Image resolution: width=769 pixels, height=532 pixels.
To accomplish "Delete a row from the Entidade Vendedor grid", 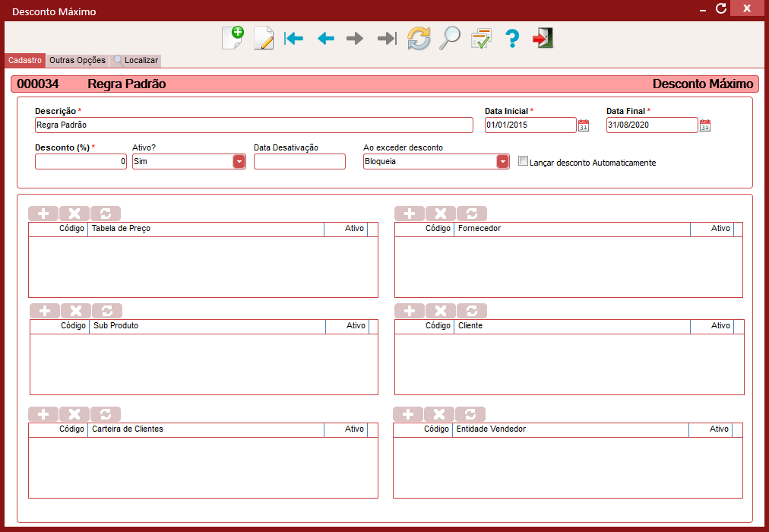I will pos(439,414).
